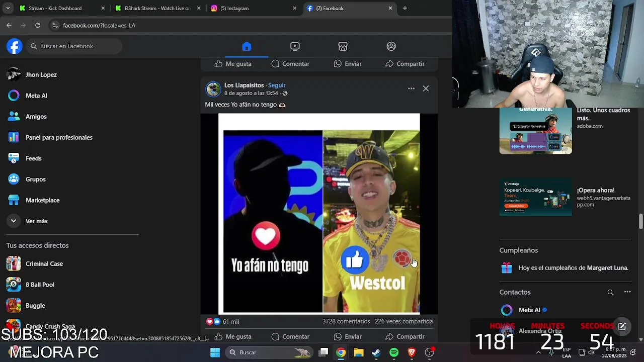Open the Adobe ad thumbnail
Viewport: 644px width, 362px height.
[535, 131]
